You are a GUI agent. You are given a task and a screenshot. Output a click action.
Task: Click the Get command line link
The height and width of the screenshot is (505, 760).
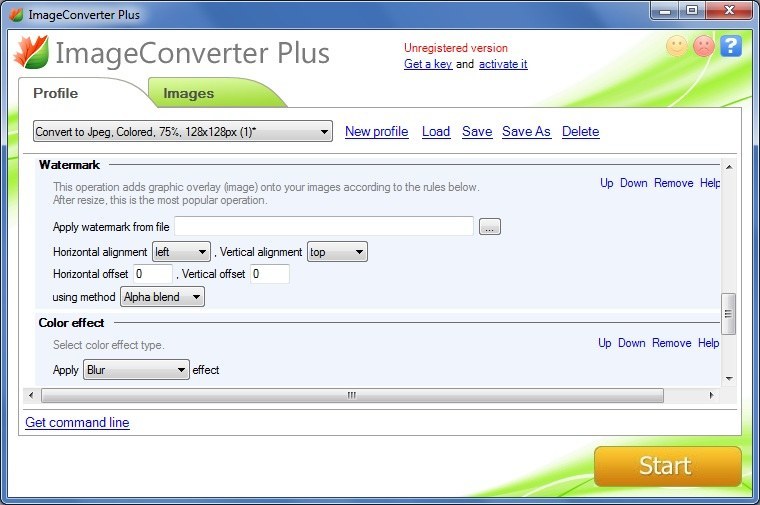(x=77, y=423)
